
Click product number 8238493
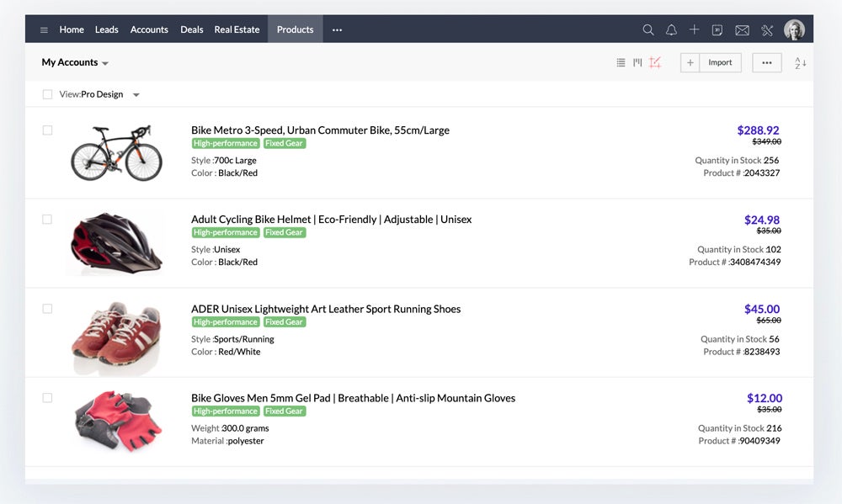click(762, 352)
